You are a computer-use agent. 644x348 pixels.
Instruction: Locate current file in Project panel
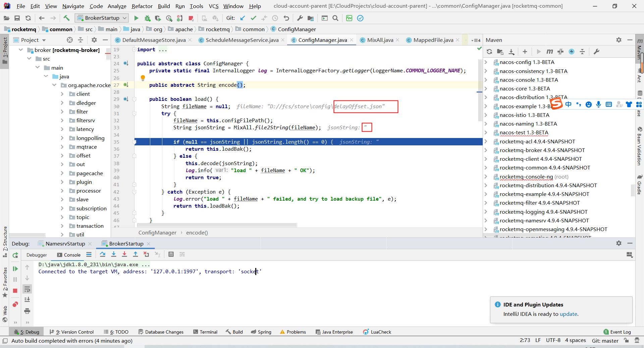point(69,40)
